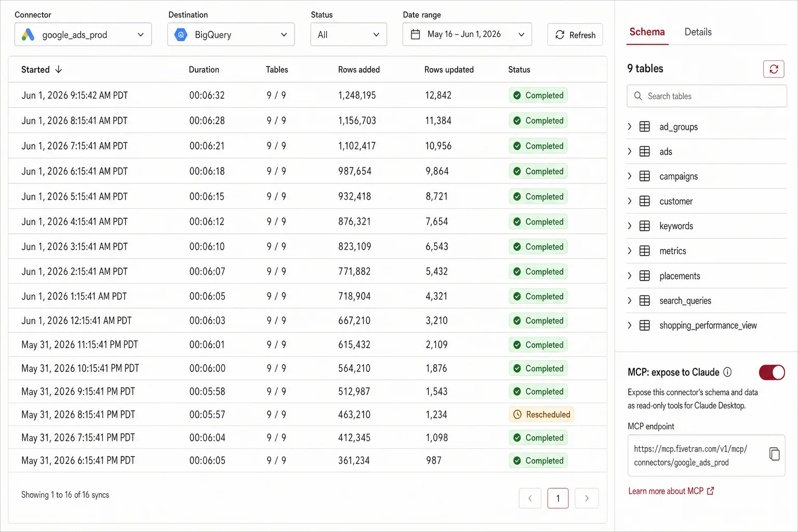Click the campaigns table icon
This screenshot has height=532, width=798.
[x=645, y=176]
